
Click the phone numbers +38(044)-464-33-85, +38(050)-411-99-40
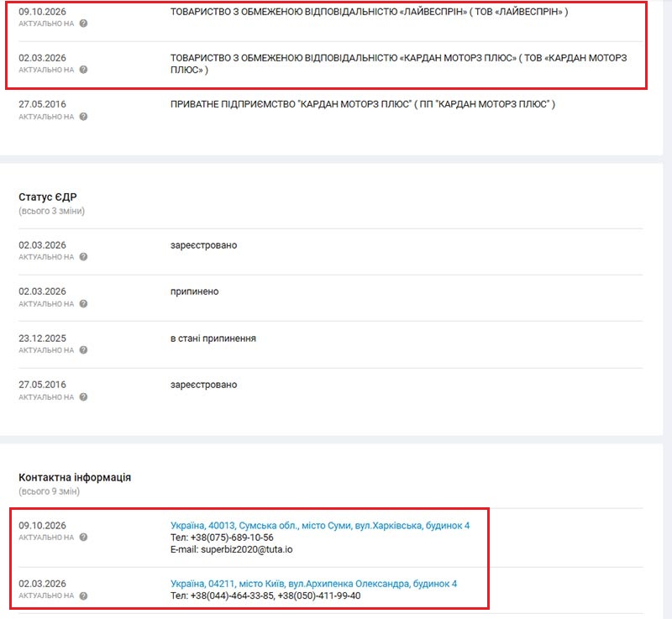click(276, 595)
